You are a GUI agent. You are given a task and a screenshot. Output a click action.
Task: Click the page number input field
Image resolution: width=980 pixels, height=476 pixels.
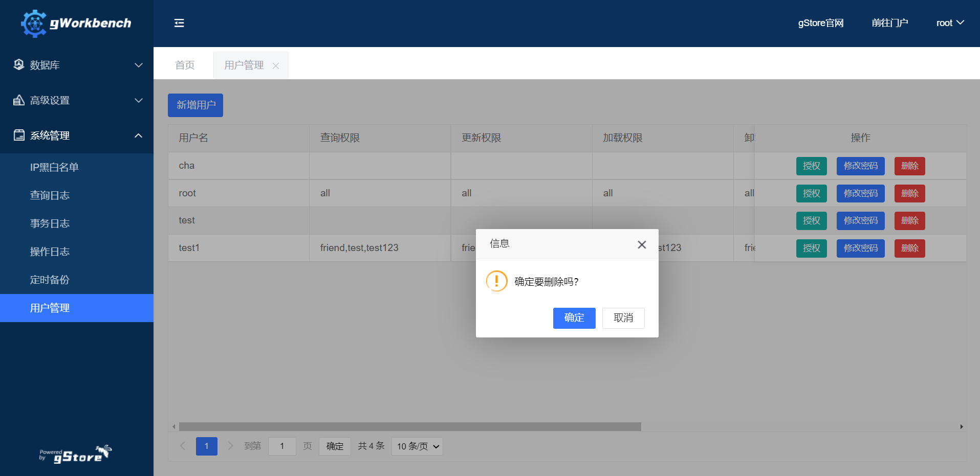[282, 446]
